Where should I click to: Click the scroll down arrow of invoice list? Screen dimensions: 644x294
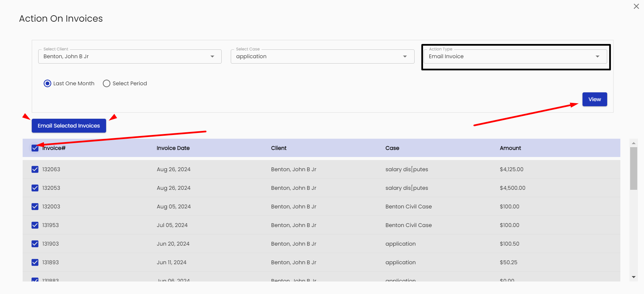coord(634,277)
